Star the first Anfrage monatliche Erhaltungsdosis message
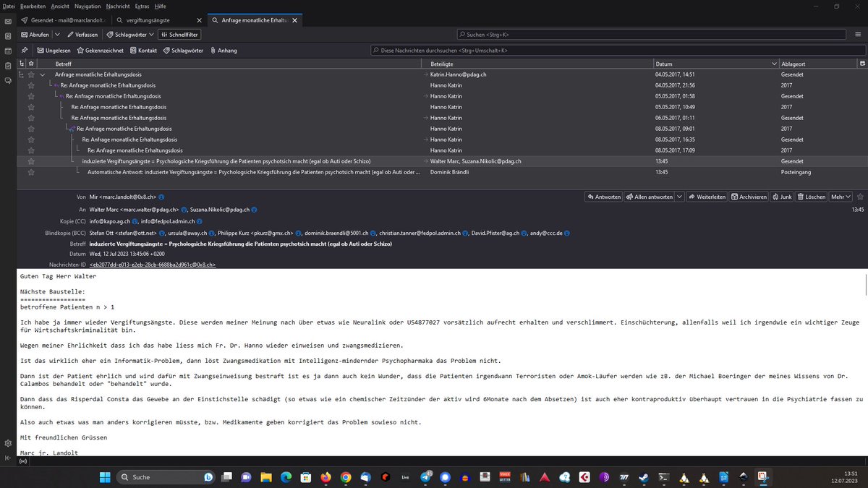 31,74
